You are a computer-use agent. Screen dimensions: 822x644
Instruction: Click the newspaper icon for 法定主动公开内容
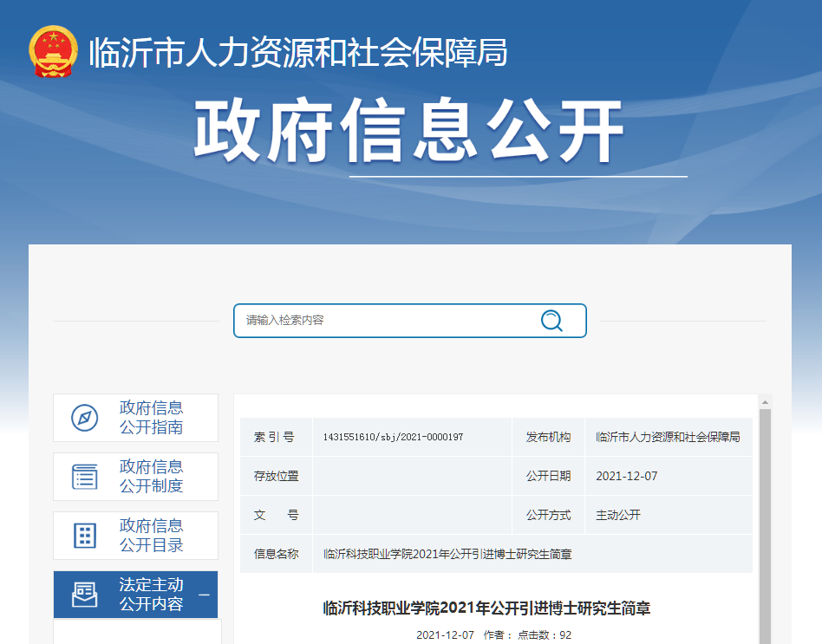(85, 595)
